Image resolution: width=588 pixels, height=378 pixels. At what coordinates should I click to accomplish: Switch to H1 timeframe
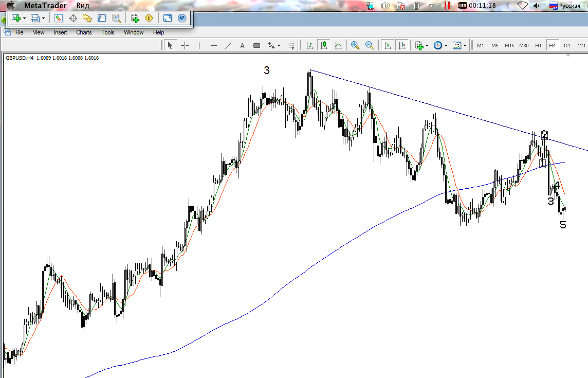tap(538, 45)
